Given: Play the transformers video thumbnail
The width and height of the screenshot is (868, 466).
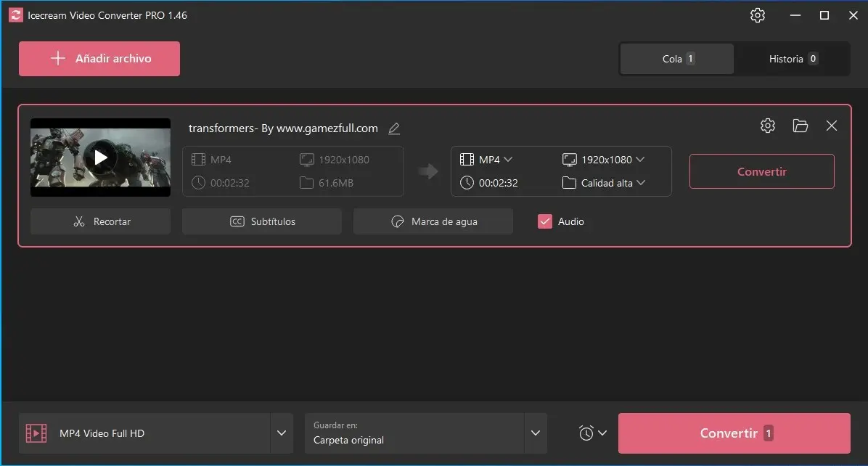Looking at the screenshot, I should pos(100,157).
